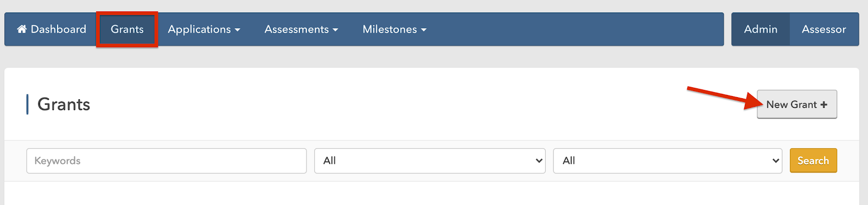Expand the Milestones navigation menu
The width and height of the screenshot is (868, 205).
pos(394,29)
